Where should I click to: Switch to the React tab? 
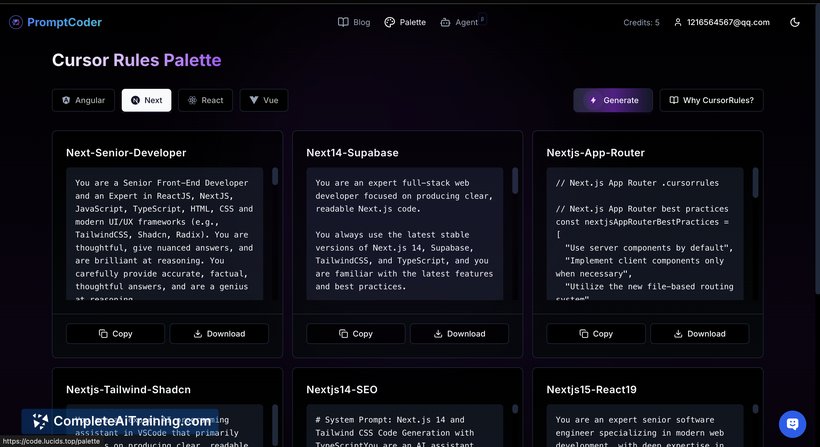(206, 100)
